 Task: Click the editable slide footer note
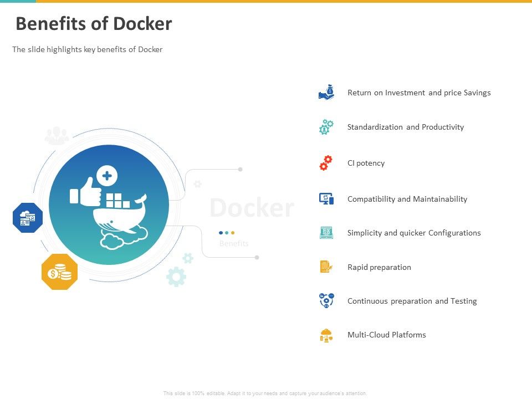(x=264, y=392)
